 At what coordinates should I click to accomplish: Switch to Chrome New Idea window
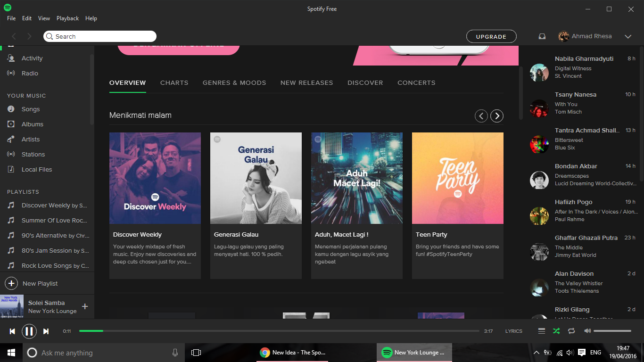pos(292,353)
